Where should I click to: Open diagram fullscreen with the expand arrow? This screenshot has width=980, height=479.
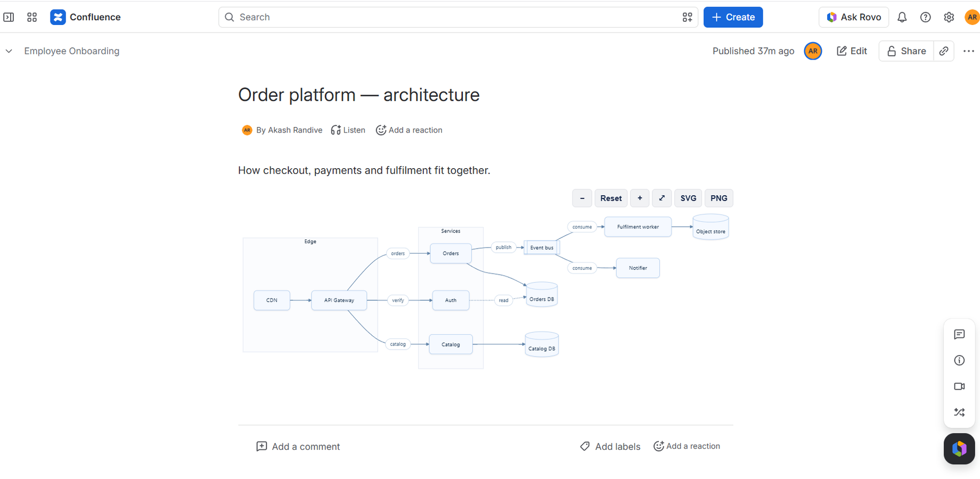tap(661, 198)
